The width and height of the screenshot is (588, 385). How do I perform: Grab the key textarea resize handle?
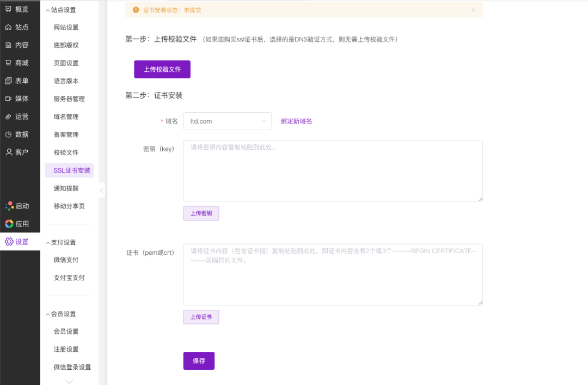point(480,199)
